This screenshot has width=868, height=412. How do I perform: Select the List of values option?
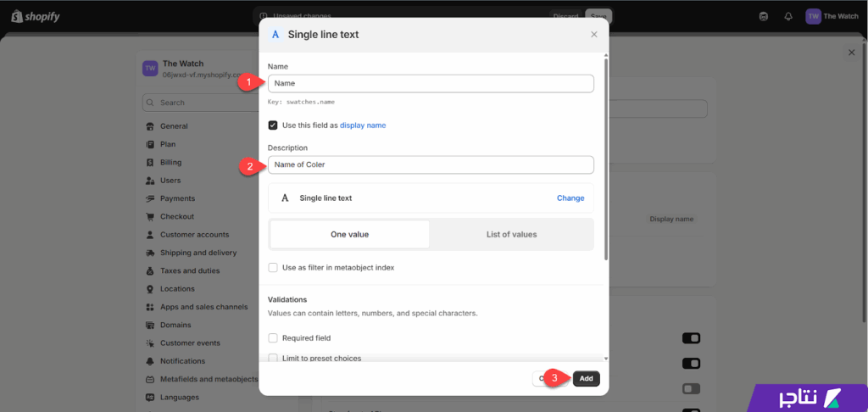point(511,234)
